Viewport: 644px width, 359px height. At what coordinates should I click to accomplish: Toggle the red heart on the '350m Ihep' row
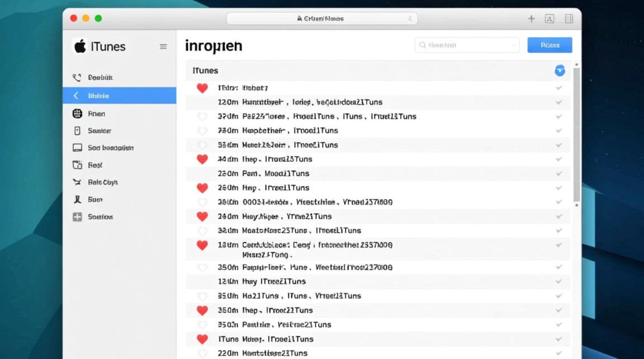point(202,310)
